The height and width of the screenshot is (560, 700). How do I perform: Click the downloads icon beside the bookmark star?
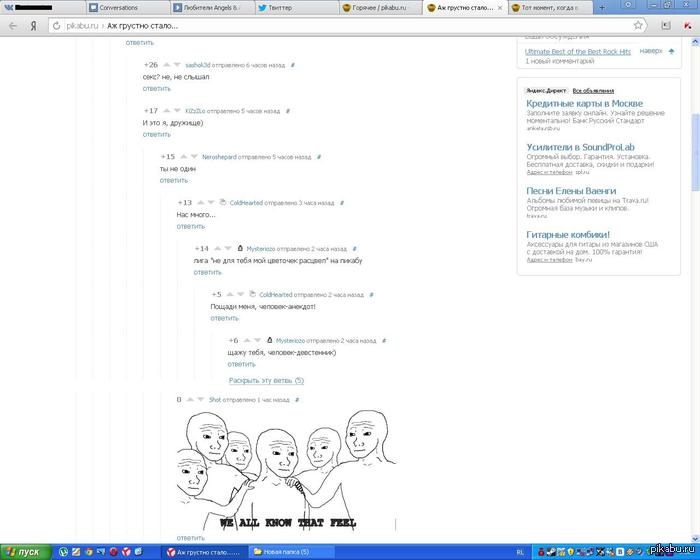[666, 26]
